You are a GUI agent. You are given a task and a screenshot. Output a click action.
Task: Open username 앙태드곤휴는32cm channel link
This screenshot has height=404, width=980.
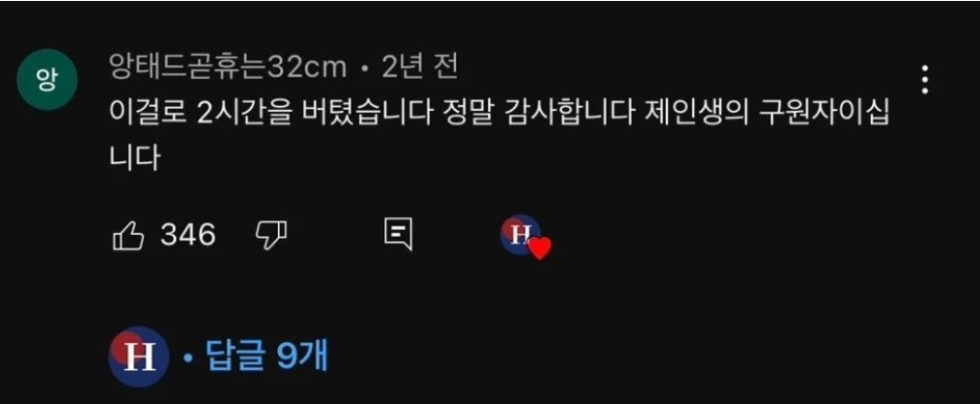(x=227, y=67)
